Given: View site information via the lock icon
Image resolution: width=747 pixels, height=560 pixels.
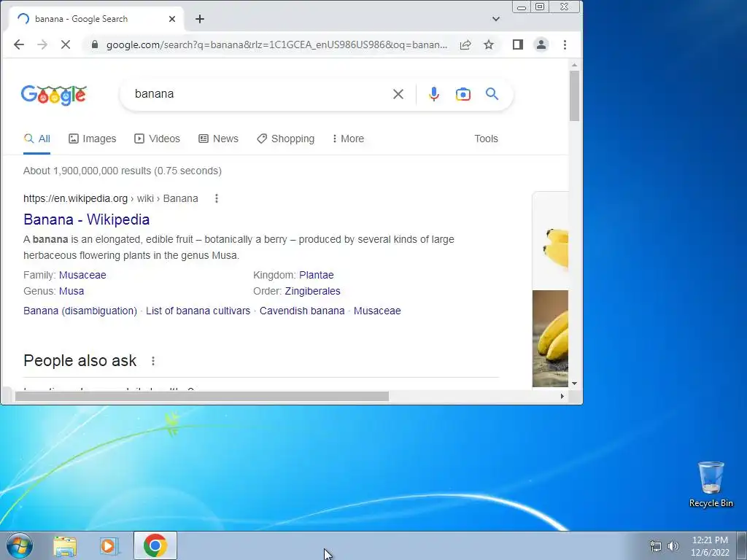Looking at the screenshot, I should [x=95, y=44].
